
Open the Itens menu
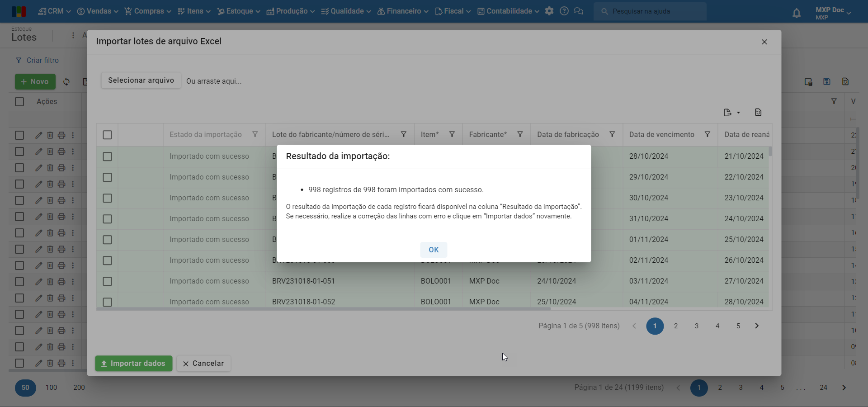coord(194,11)
